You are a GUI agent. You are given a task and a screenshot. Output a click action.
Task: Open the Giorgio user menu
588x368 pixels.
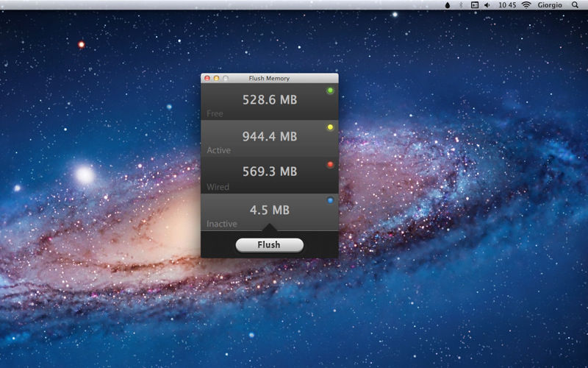(550, 5)
